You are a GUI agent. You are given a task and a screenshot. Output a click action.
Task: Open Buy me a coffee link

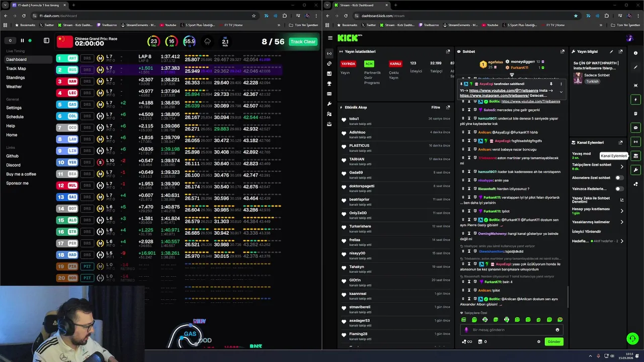click(21, 174)
